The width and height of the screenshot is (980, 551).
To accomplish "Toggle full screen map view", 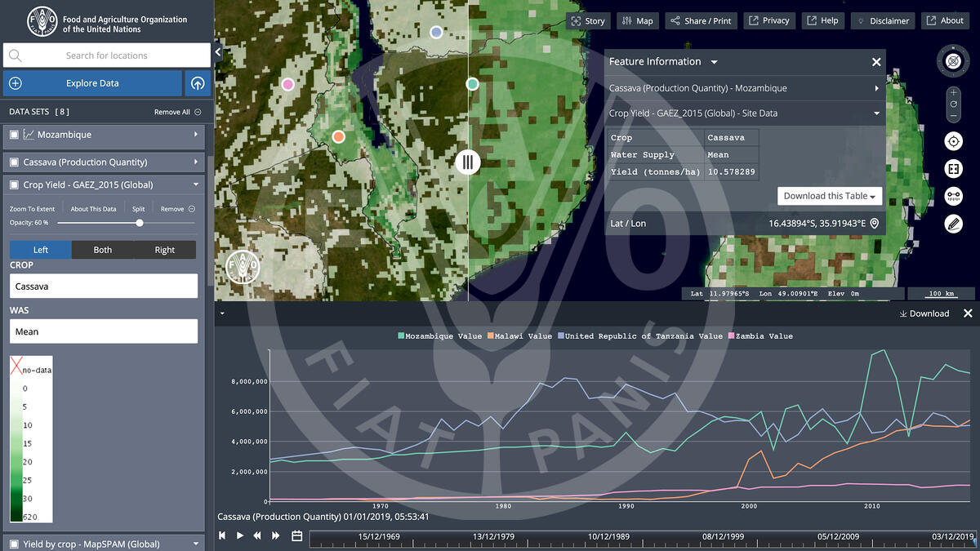I will [x=953, y=169].
